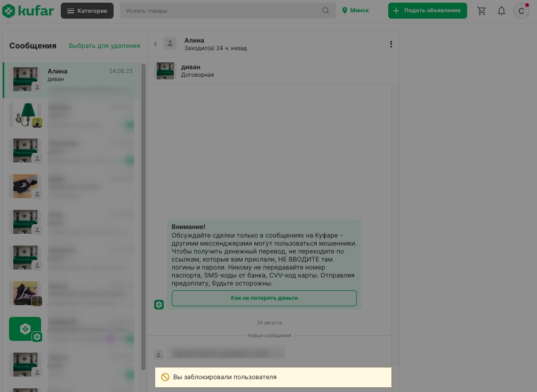The height and width of the screenshot is (392, 537).
Task: Click the Новые сообщения divider label
Action: 269,336
